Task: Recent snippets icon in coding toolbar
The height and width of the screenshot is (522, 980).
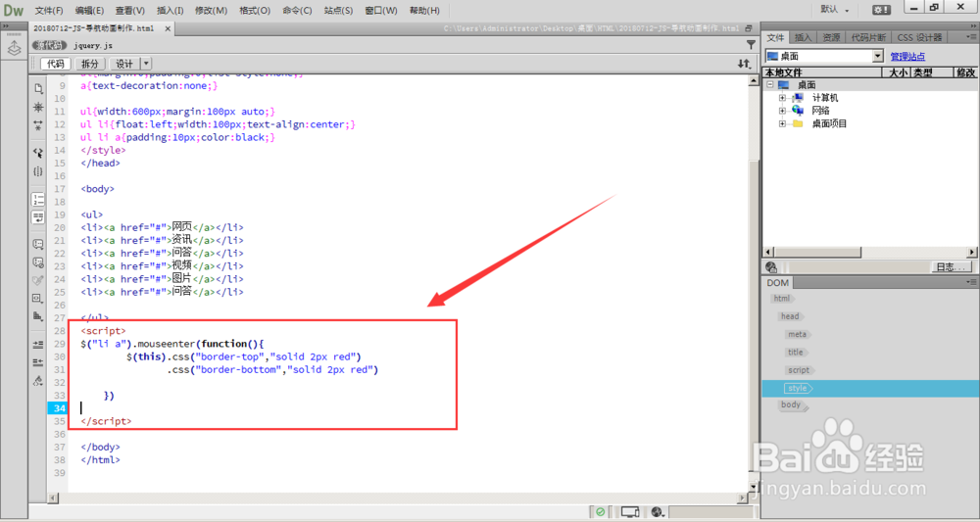Action: (38, 298)
